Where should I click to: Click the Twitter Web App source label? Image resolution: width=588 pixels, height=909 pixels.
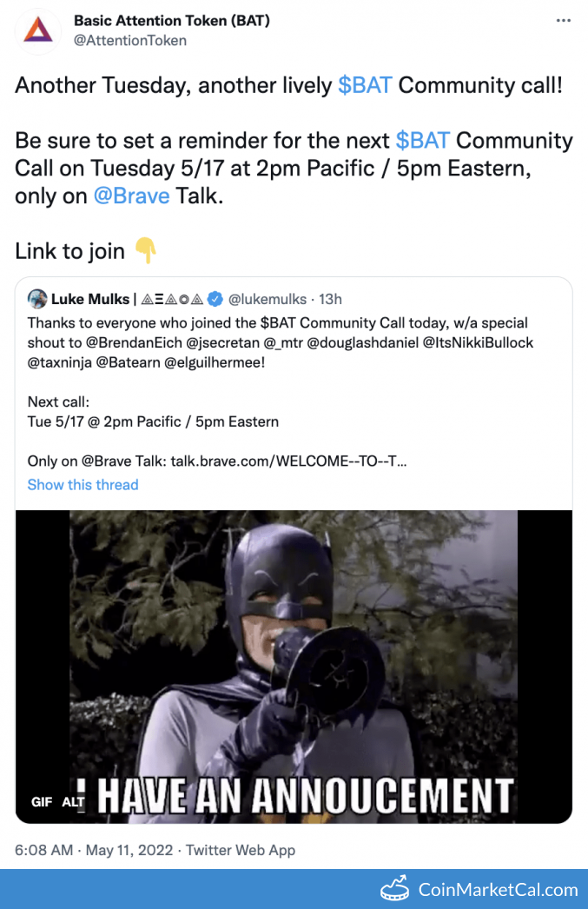[x=241, y=850]
